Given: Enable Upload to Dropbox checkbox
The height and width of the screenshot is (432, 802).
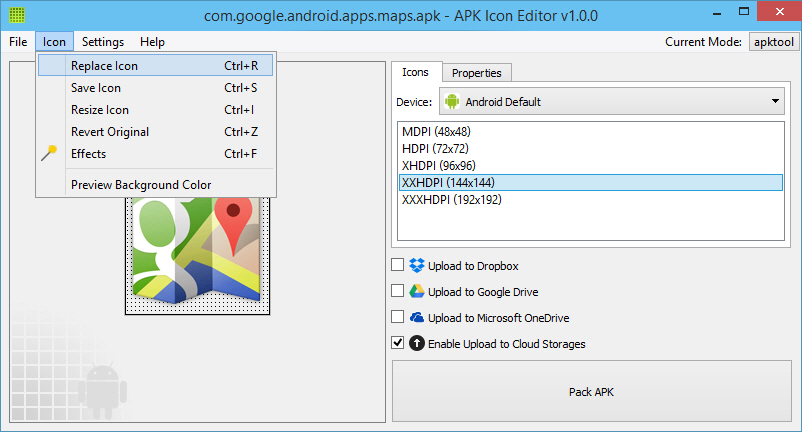Looking at the screenshot, I should [398, 266].
